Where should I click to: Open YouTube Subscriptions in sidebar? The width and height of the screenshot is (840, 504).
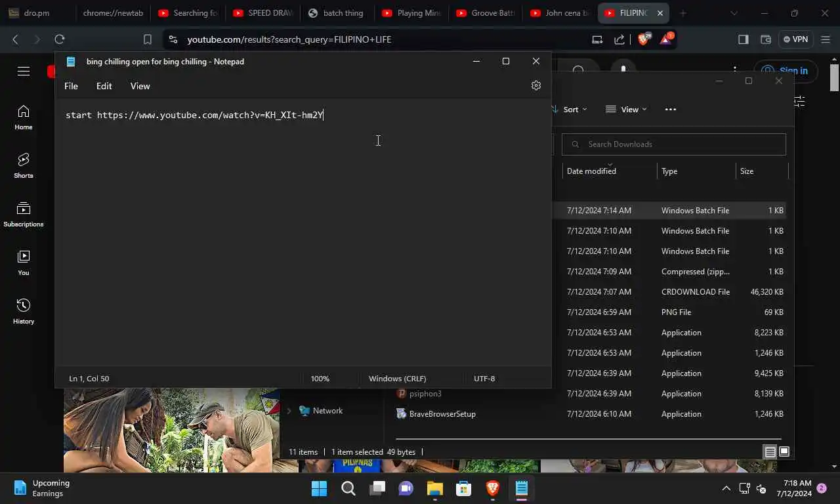click(x=24, y=215)
